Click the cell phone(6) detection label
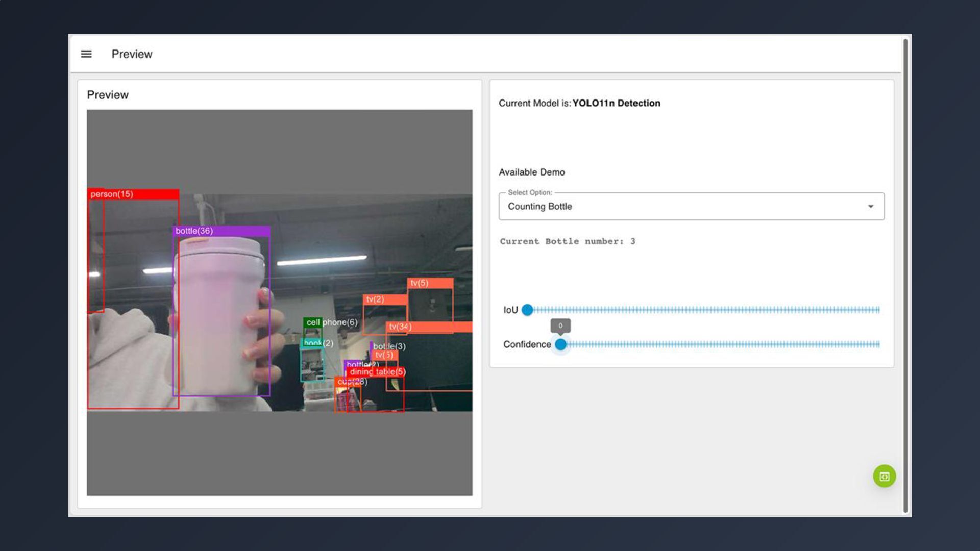980x551 pixels. point(332,322)
